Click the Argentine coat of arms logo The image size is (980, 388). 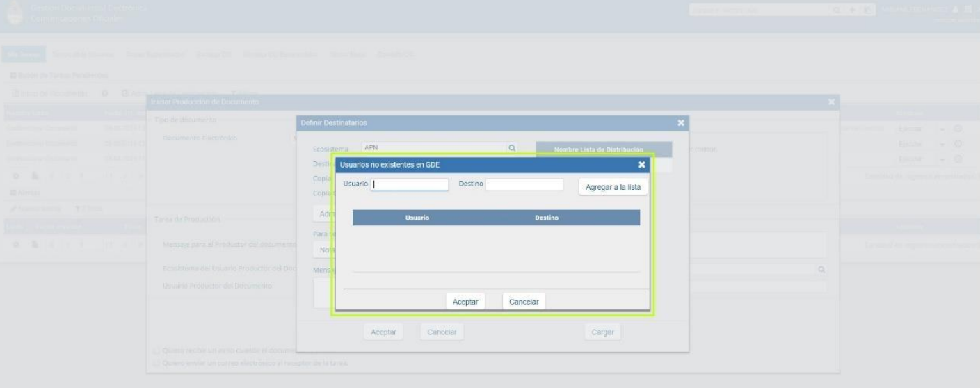click(x=15, y=15)
